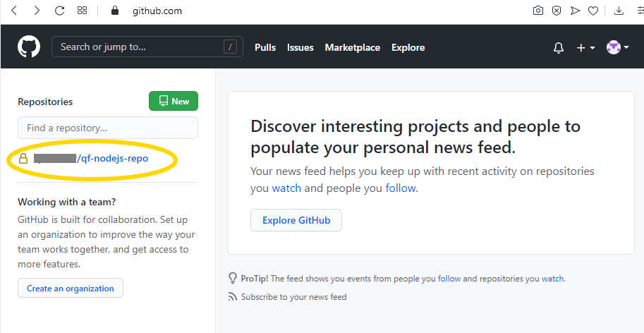Select Explore in the top navigation
644x333 pixels.
click(x=408, y=47)
